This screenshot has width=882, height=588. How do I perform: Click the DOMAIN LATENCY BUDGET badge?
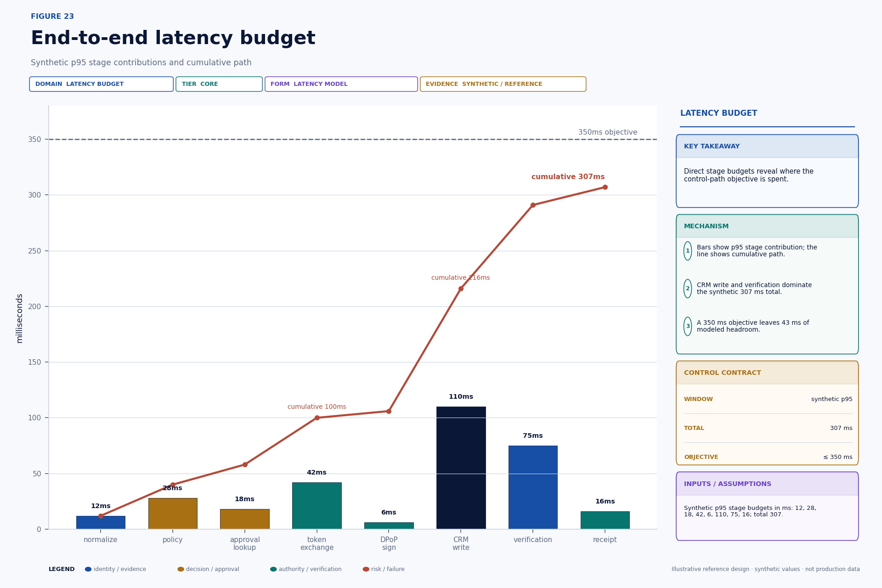click(x=102, y=84)
